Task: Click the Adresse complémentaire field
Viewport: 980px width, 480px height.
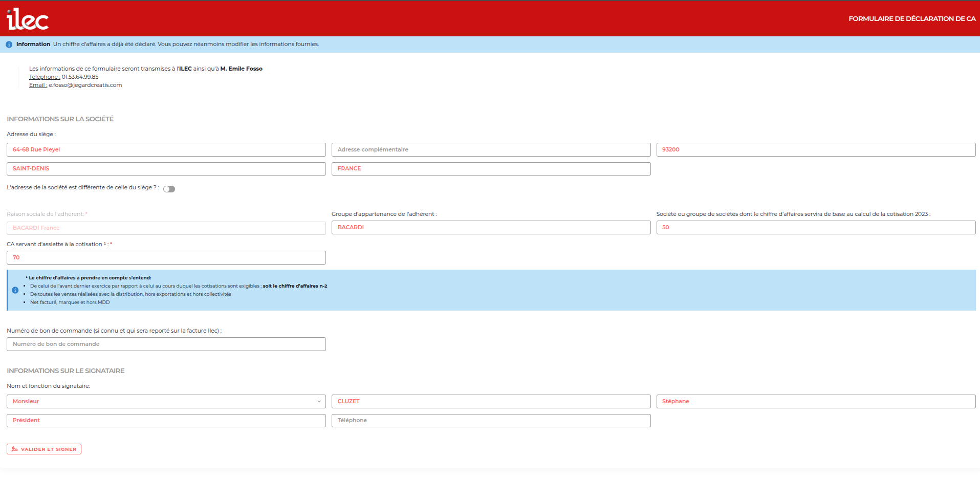Action: [491, 150]
